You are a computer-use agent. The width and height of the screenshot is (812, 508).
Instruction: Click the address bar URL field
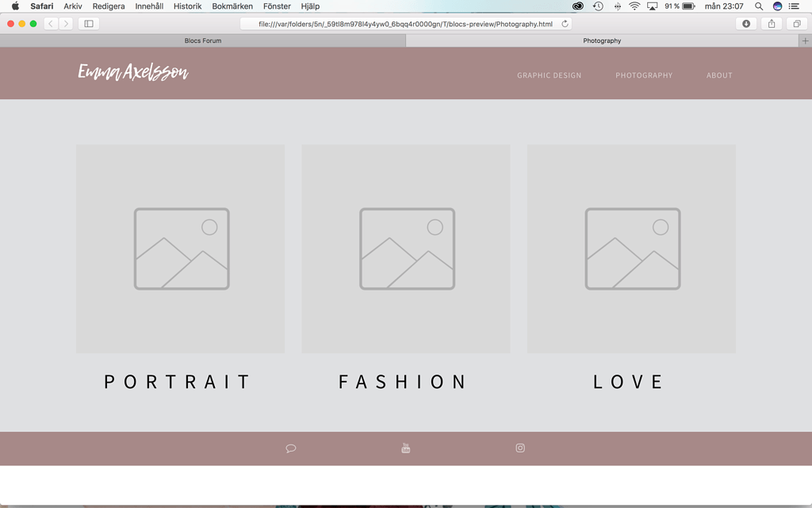point(404,24)
